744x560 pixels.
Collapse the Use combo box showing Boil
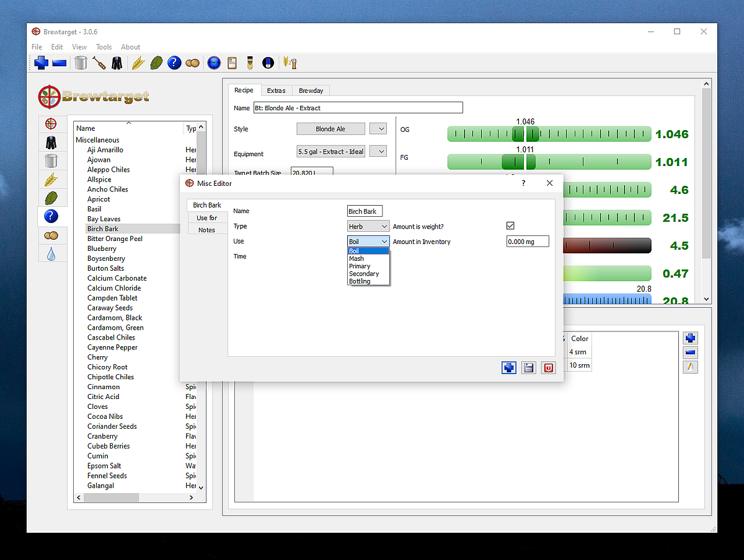368,242
